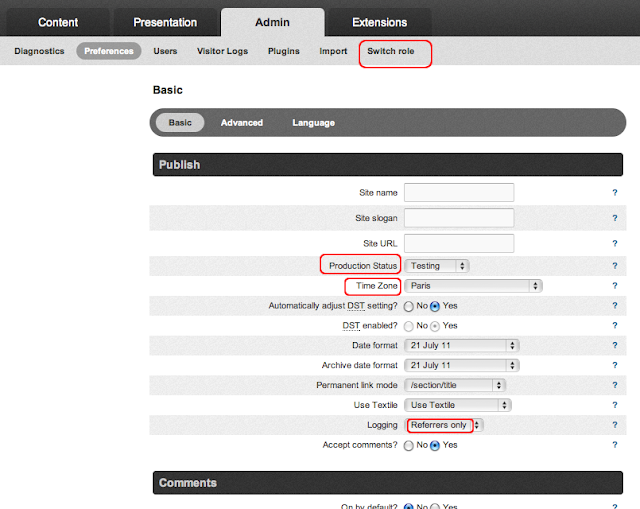Switch to Advanced preferences
The width and height of the screenshot is (640, 509).
point(242,122)
